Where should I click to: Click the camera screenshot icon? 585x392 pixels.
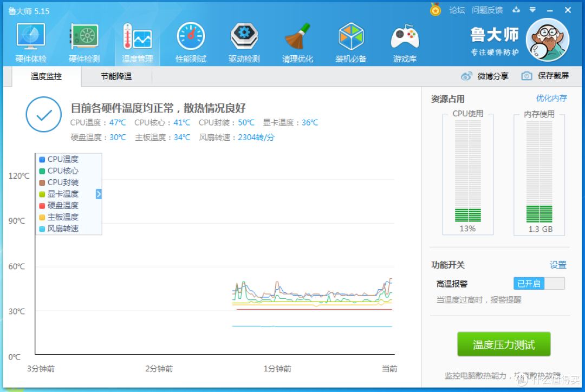[526, 76]
